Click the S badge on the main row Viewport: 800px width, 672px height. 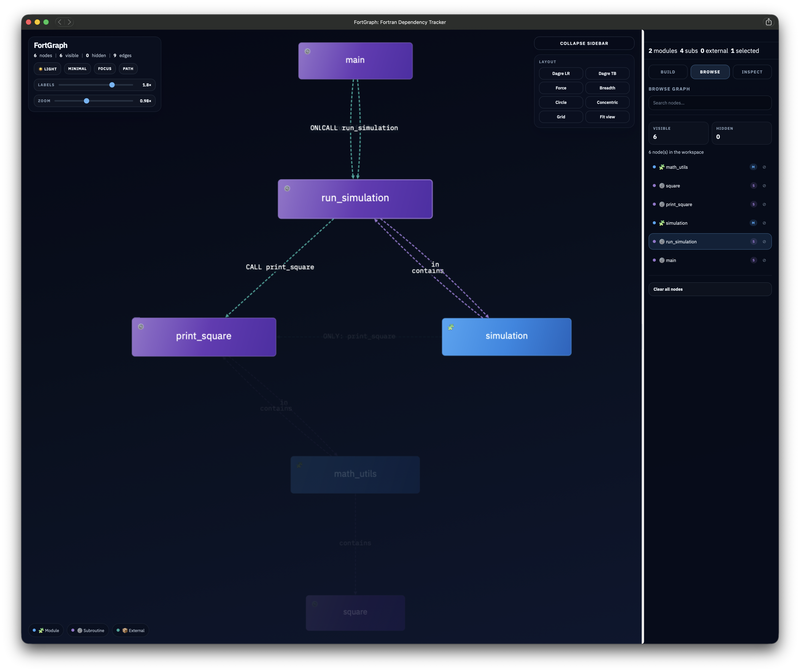(753, 260)
